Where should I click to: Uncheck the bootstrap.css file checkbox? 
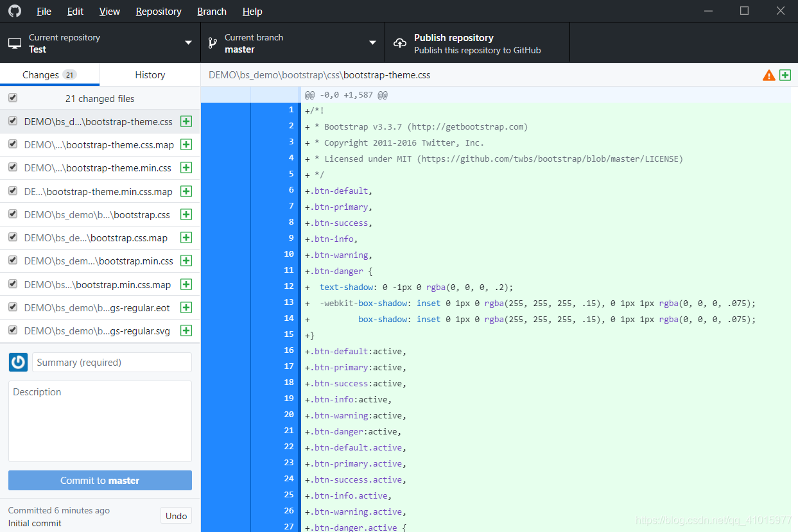click(13, 214)
